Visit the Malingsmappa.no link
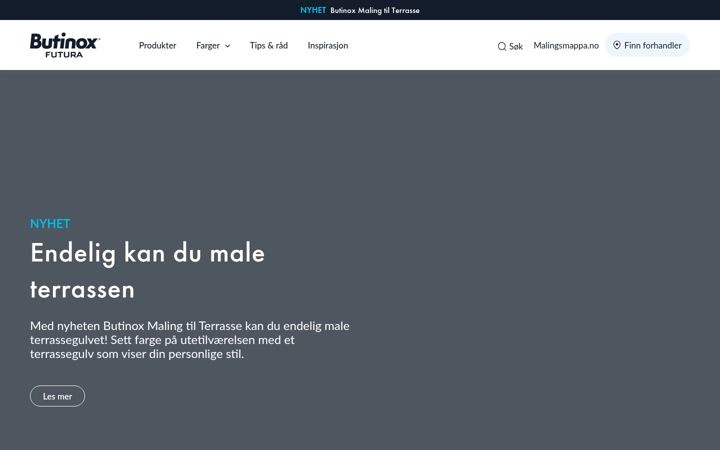Image resolution: width=720 pixels, height=450 pixels. coord(566,45)
